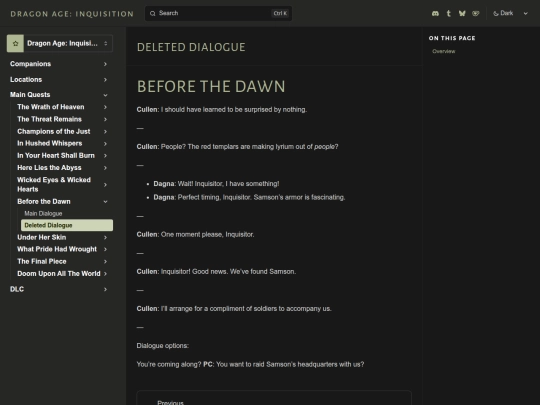The image size is (540, 405).
Task: Click the search input field
Action: click(x=218, y=13)
